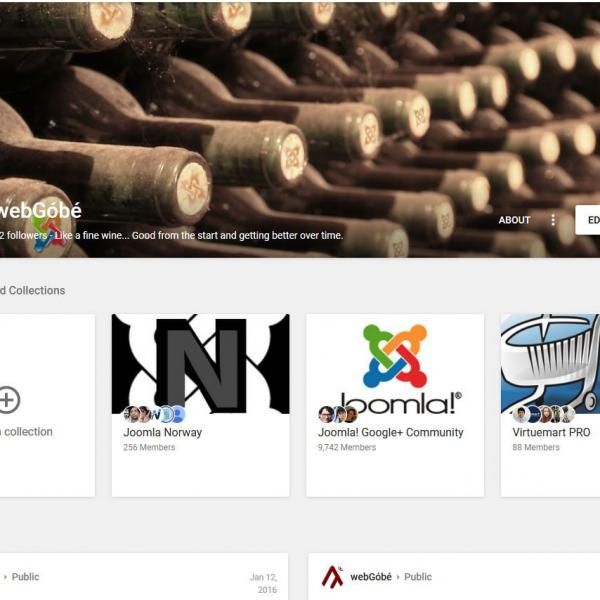Image resolution: width=600 pixels, height=600 pixels.
Task: Click the 9,742 Members text
Action: (x=347, y=447)
